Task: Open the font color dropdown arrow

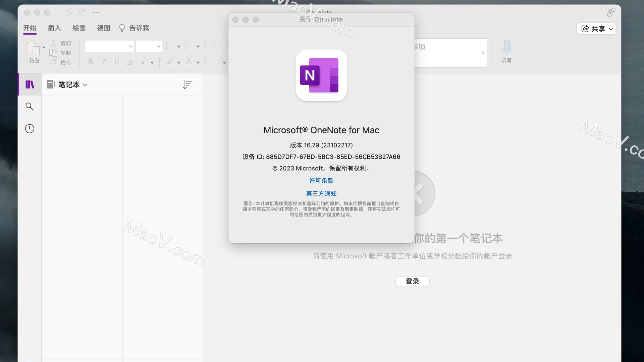Action: (x=198, y=62)
